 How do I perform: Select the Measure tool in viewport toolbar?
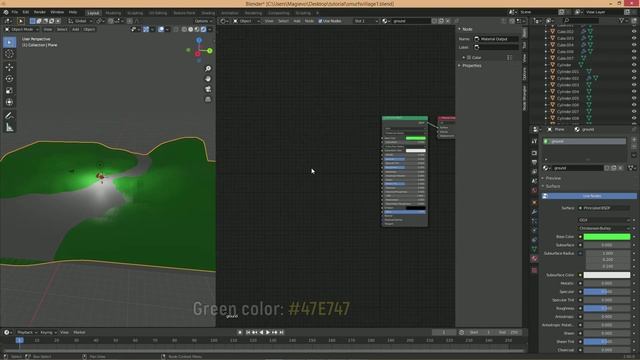(9, 128)
